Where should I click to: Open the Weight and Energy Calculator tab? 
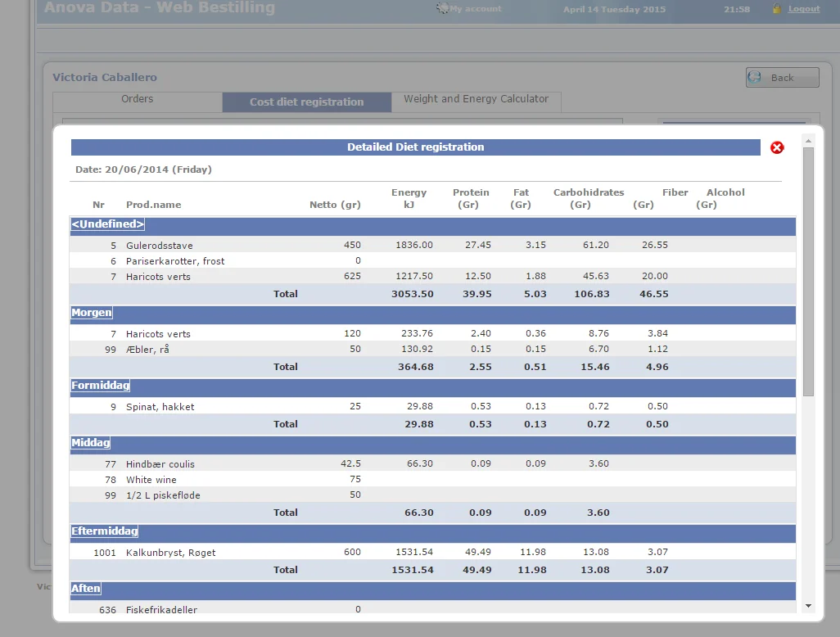pyautogui.click(x=476, y=99)
